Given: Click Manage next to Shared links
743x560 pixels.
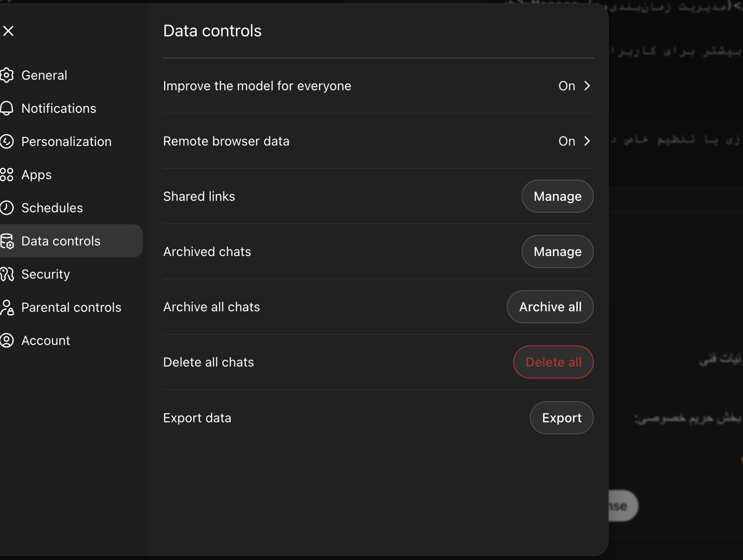Looking at the screenshot, I should [x=557, y=196].
